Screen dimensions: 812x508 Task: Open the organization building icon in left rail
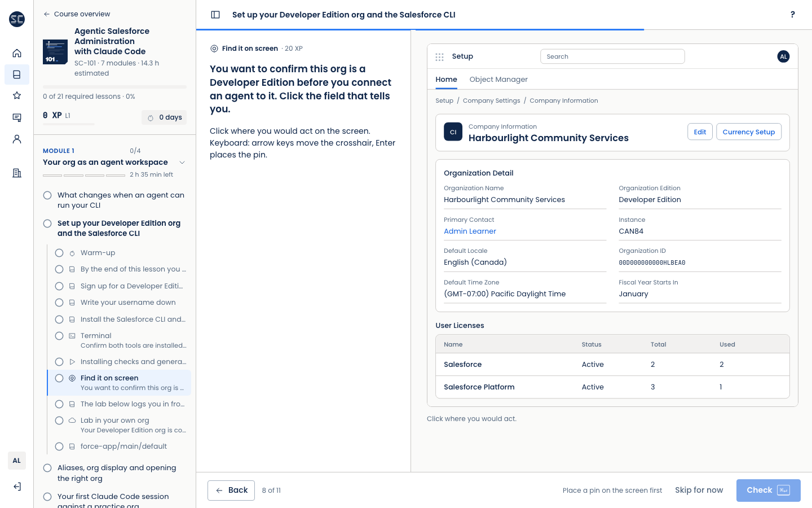point(17,173)
